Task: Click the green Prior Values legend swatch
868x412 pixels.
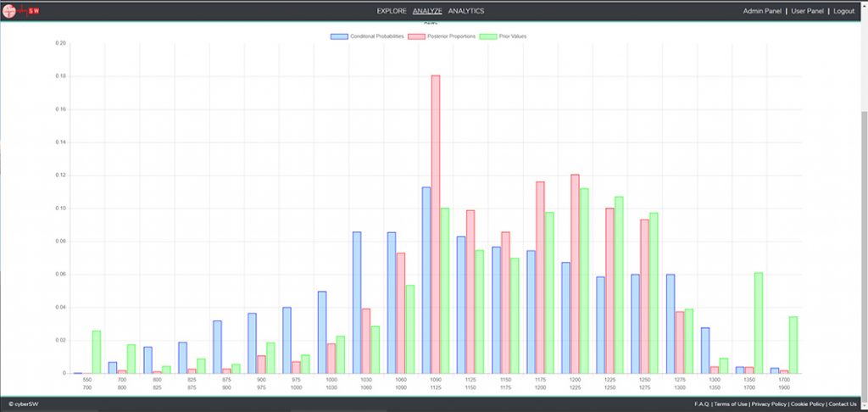Action: click(x=487, y=36)
